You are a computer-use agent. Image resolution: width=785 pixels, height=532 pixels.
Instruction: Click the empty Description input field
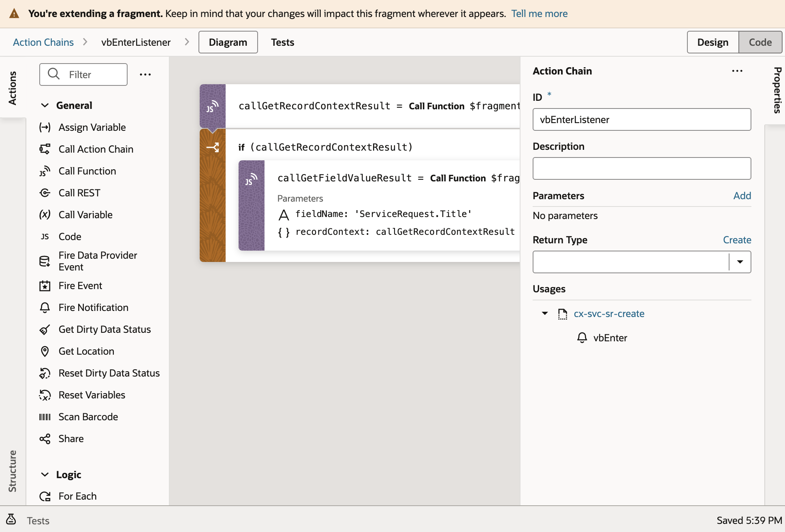(x=642, y=168)
